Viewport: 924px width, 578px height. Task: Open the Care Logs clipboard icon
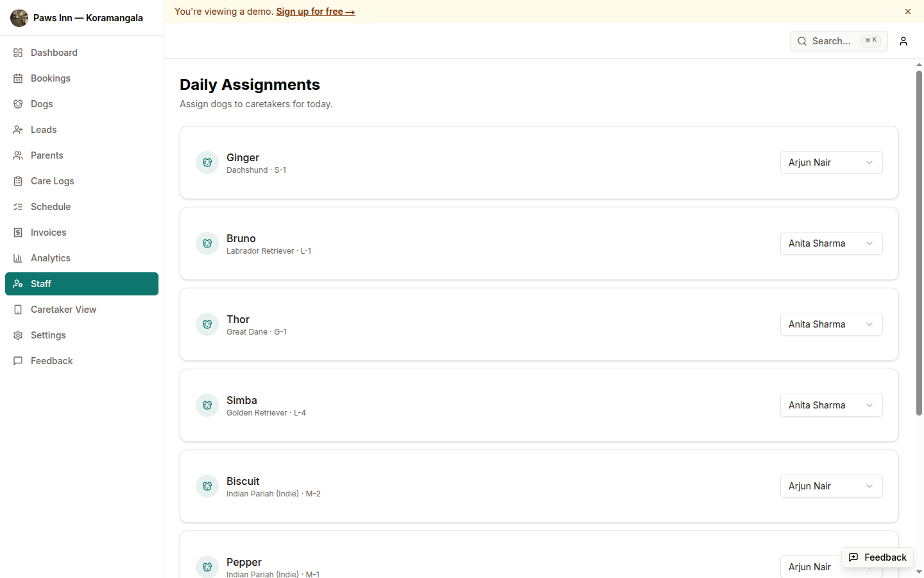18,180
